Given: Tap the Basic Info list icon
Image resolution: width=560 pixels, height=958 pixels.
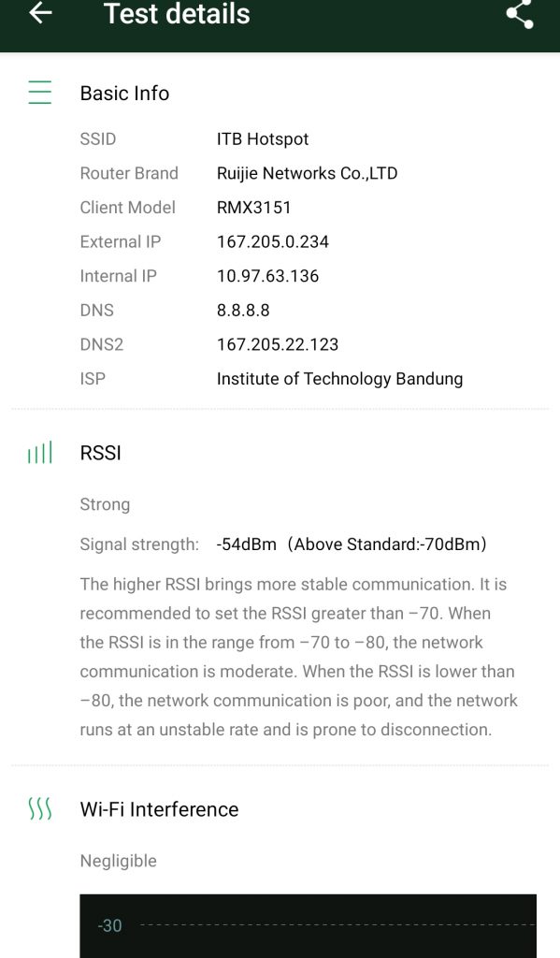Looking at the screenshot, I should [39, 93].
